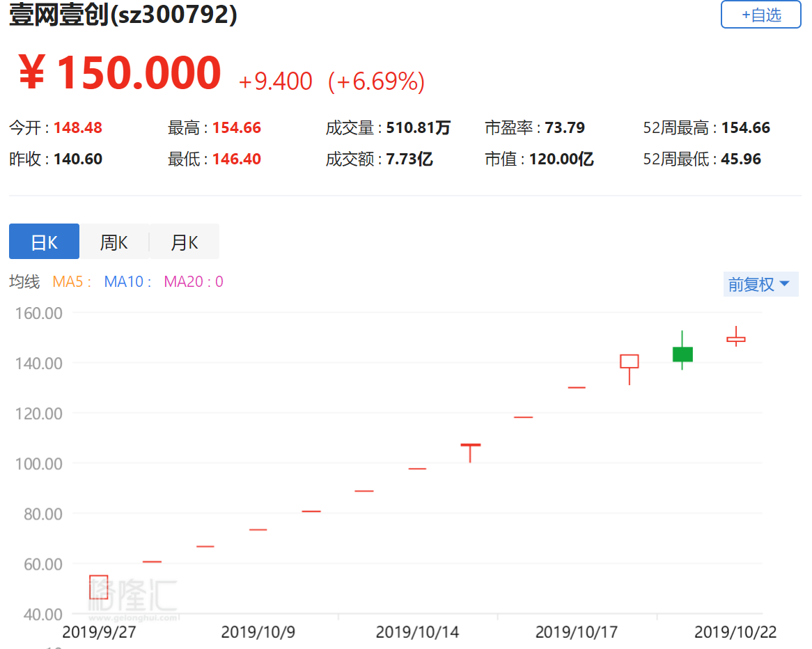This screenshot has height=649, width=812.
Task: Select the 2019/9/27 red hollow candlestick
Action: point(98,587)
